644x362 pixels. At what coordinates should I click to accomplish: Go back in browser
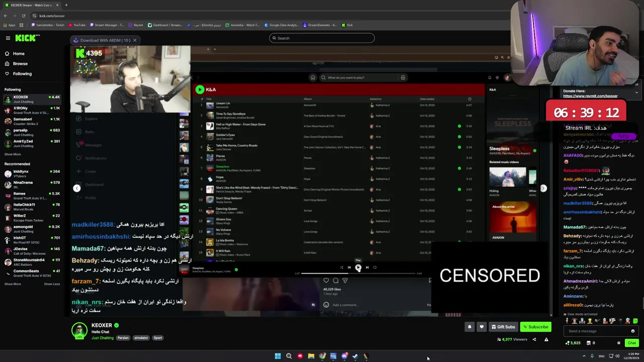coord(6,16)
